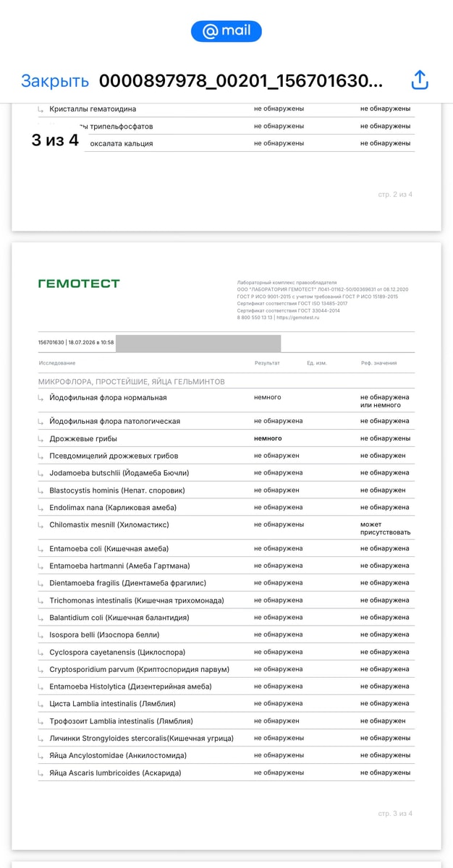453x868 pixels.
Task: Tap the стр. 3 из 4 page footer
Action: 395,814
